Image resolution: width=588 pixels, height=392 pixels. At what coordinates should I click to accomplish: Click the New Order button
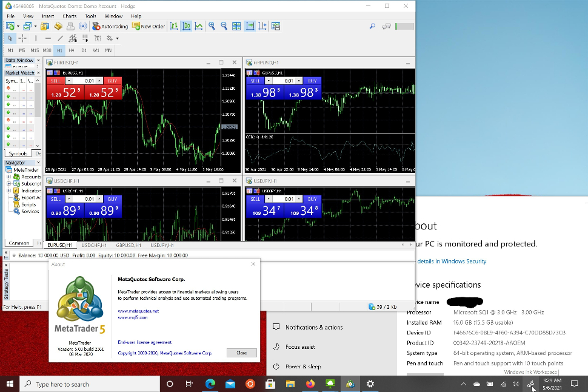149,26
